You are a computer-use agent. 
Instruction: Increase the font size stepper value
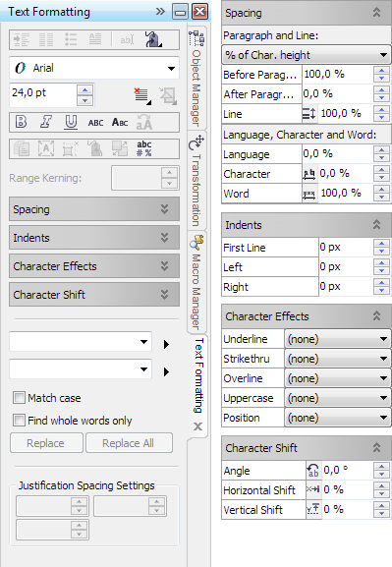pos(84,90)
